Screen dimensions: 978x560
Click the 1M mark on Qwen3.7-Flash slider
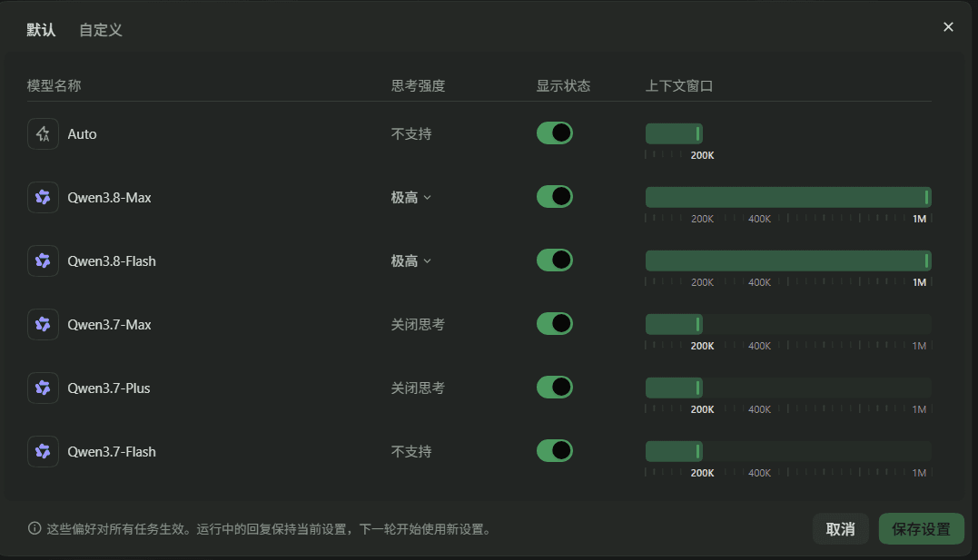coord(919,473)
